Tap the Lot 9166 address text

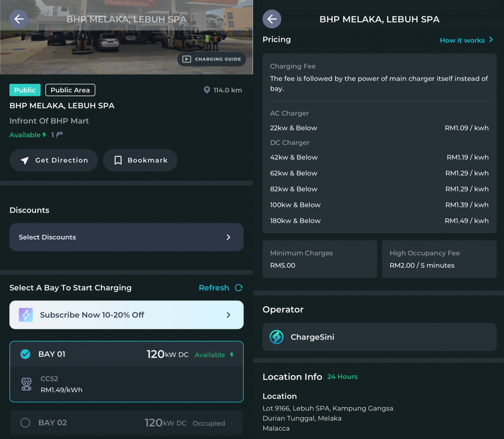click(328, 418)
